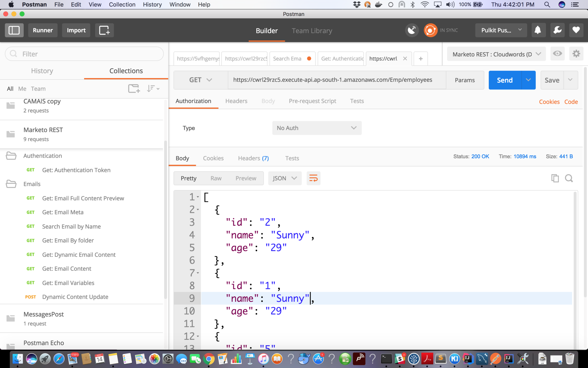Toggle environment quick look eye icon
588x368 pixels.
coord(557,54)
